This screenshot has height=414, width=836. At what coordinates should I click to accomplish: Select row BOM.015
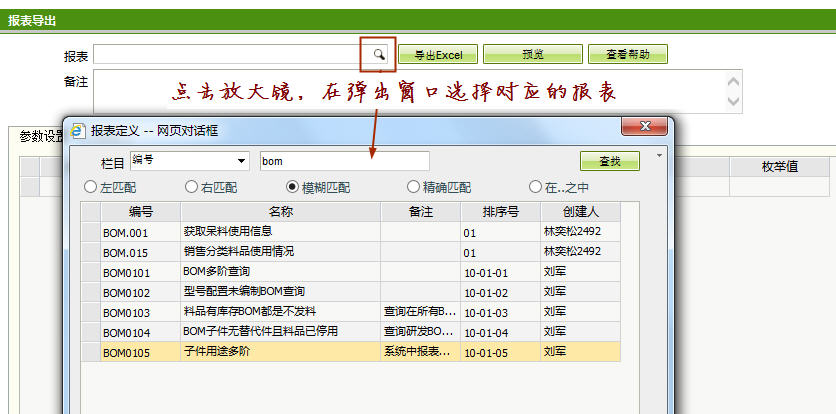pyautogui.click(x=351, y=252)
